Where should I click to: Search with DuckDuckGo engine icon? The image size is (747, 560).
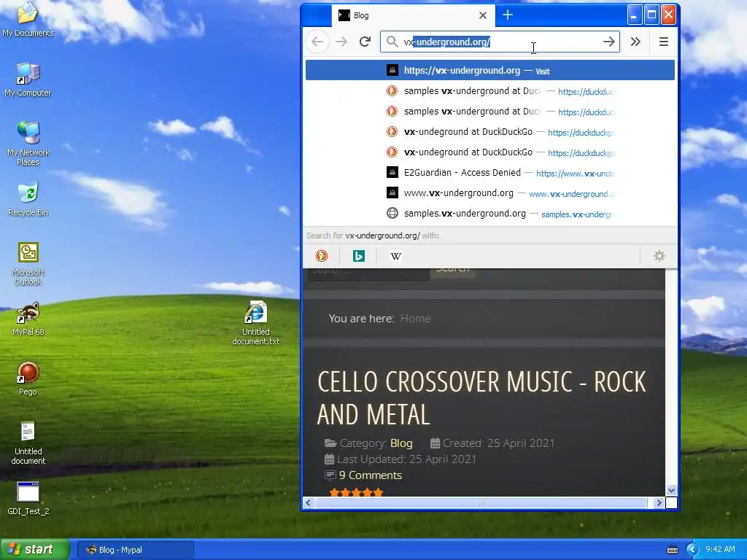click(322, 256)
